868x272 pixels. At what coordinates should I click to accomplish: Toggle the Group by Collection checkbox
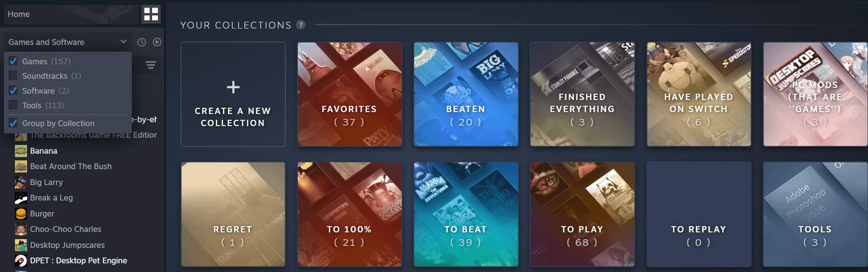pyautogui.click(x=14, y=123)
